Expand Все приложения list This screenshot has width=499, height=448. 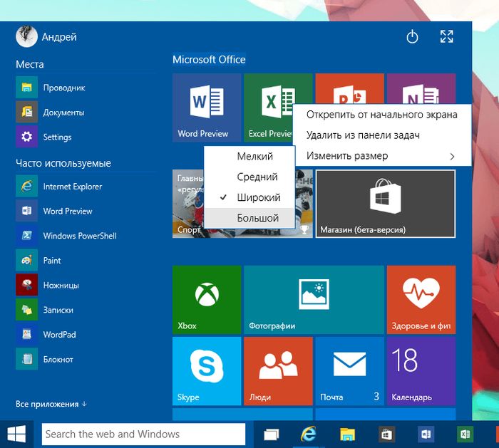[51, 404]
